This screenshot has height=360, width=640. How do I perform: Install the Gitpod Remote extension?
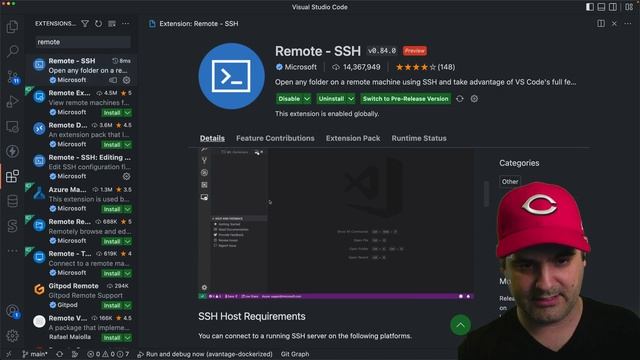click(112, 306)
